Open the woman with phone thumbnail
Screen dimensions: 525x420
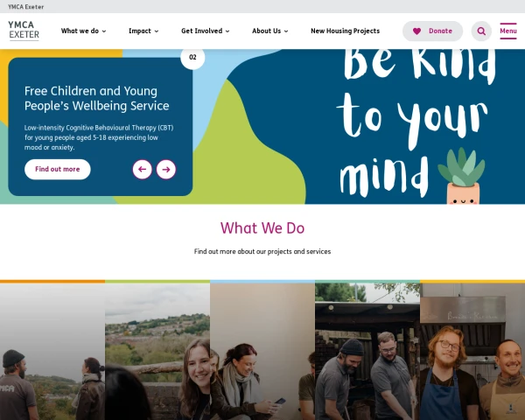pos(262,350)
